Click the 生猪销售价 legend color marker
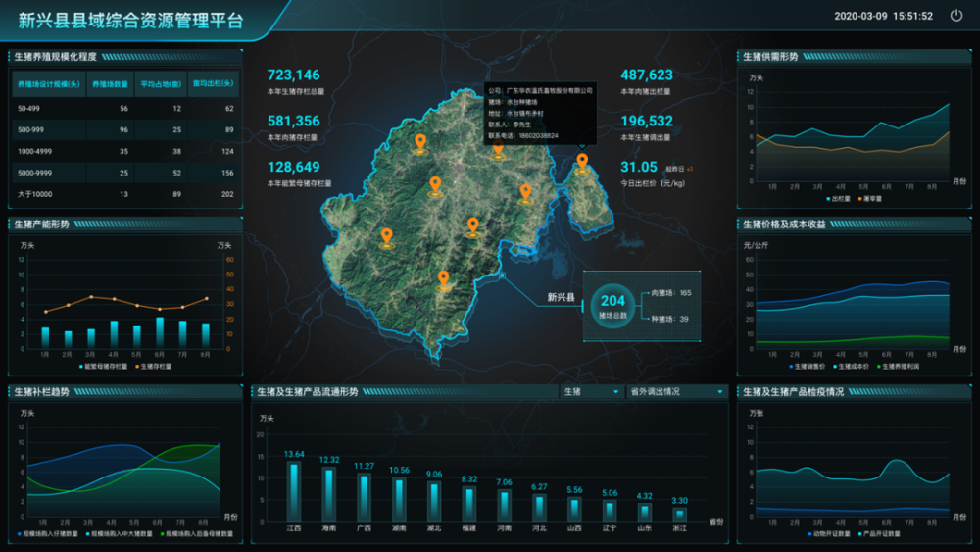Screen dimensions: 980x552 (x=790, y=367)
